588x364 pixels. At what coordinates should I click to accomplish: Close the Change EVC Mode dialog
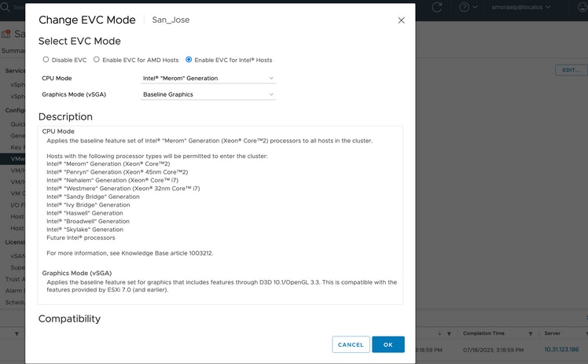[401, 20]
